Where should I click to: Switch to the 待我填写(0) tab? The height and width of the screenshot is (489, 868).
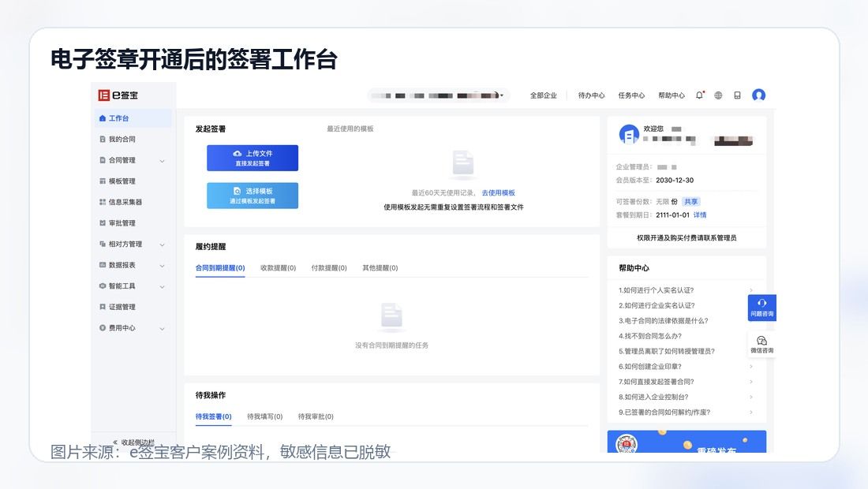coord(264,416)
